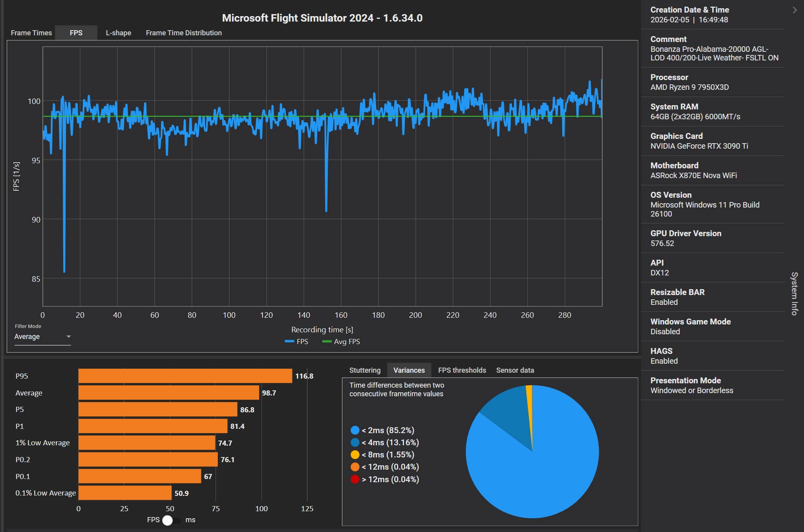Image resolution: width=804 pixels, height=532 pixels.
Task: Click the < 8ms yellow legend dot
Action: (355, 455)
